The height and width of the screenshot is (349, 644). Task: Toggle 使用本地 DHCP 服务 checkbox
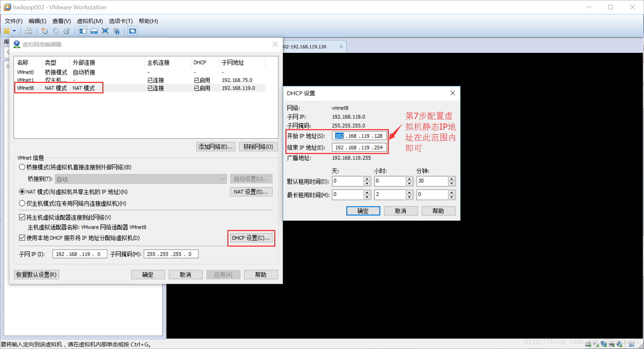[22, 238]
